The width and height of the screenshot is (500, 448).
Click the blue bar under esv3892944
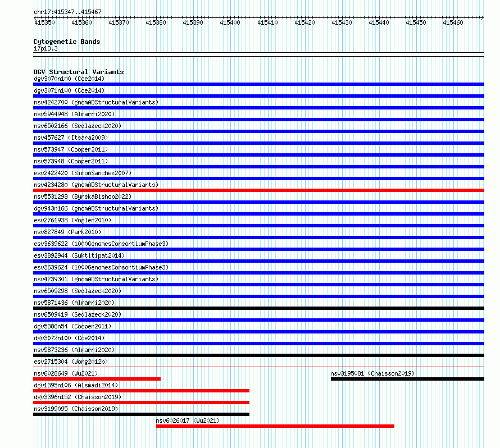(x=258, y=261)
